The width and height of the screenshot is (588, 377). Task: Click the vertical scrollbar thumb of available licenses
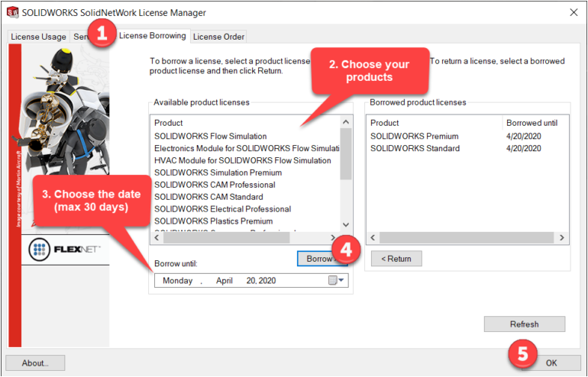[x=346, y=154]
